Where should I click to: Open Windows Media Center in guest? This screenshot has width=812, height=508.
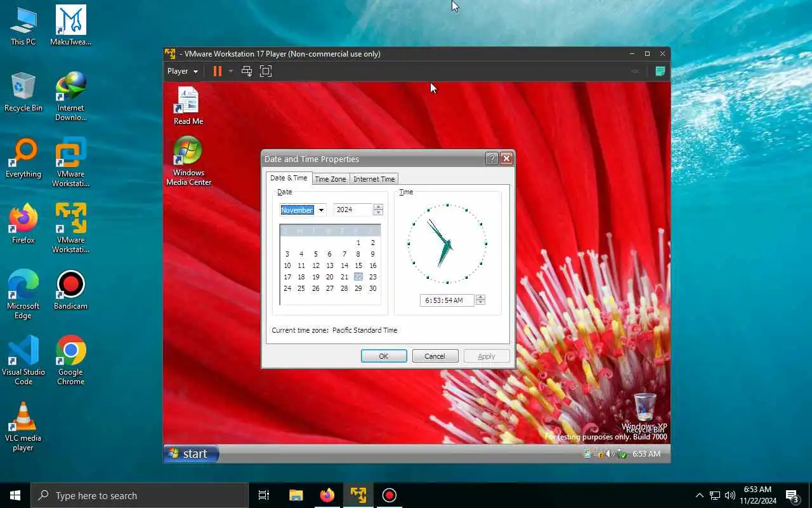click(x=188, y=161)
